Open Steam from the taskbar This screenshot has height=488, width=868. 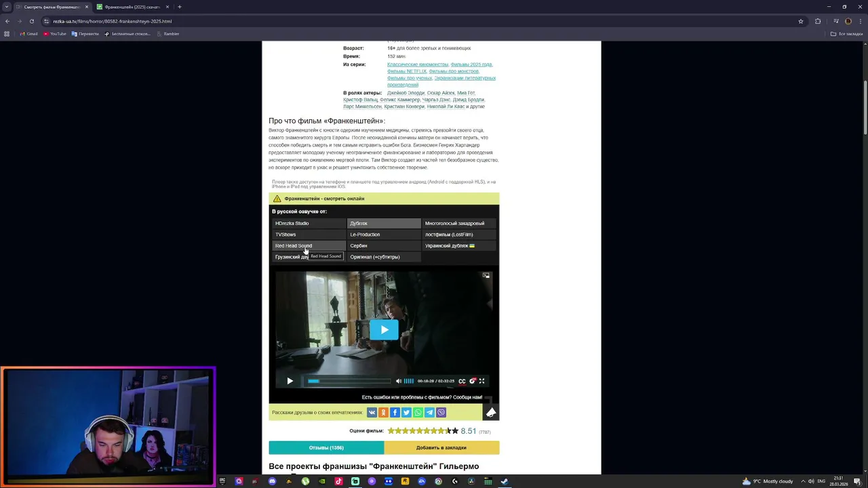point(505,481)
